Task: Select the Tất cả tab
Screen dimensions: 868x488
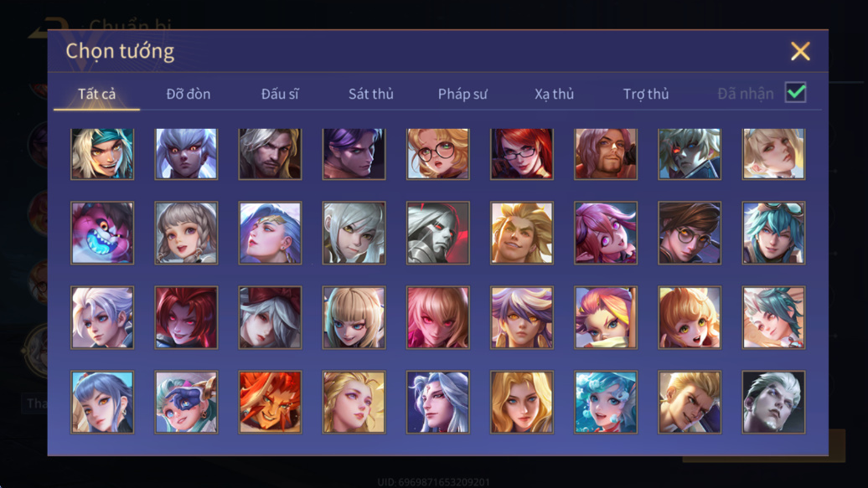Action: 97,94
